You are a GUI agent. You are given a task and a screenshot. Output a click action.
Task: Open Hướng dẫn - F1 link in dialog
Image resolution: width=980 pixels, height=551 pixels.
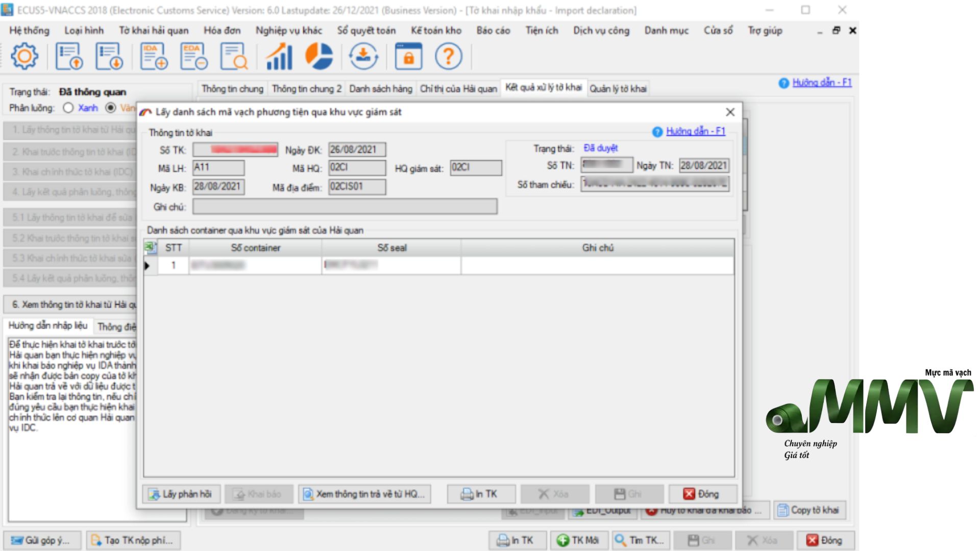[695, 131]
